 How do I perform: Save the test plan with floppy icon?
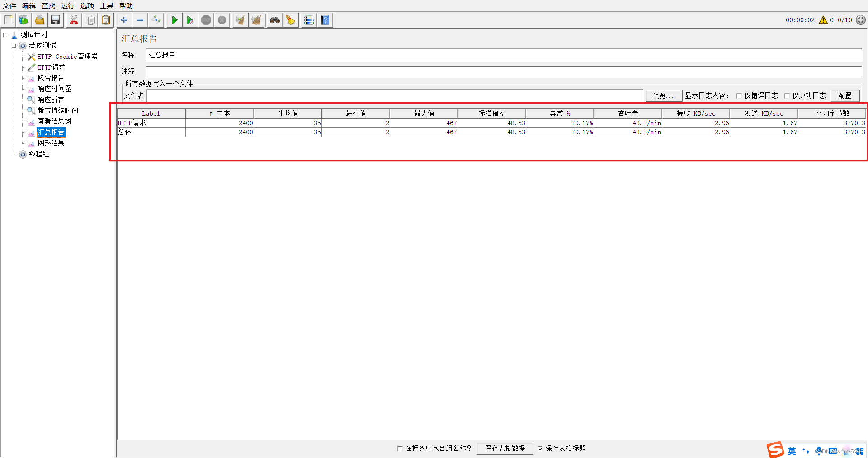(x=56, y=20)
